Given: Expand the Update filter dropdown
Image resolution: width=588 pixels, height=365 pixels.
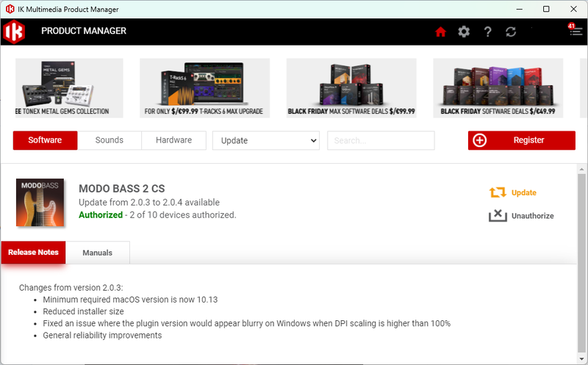Looking at the screenshot, I should tap(266, 140).
